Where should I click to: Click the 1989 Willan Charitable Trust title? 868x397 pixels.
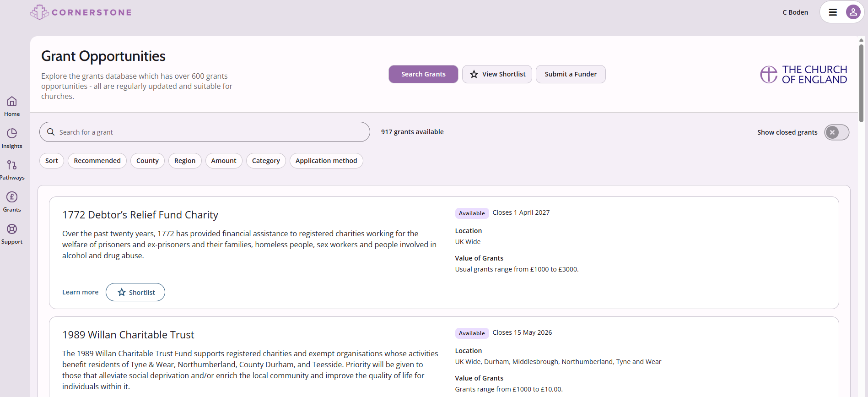128,335
